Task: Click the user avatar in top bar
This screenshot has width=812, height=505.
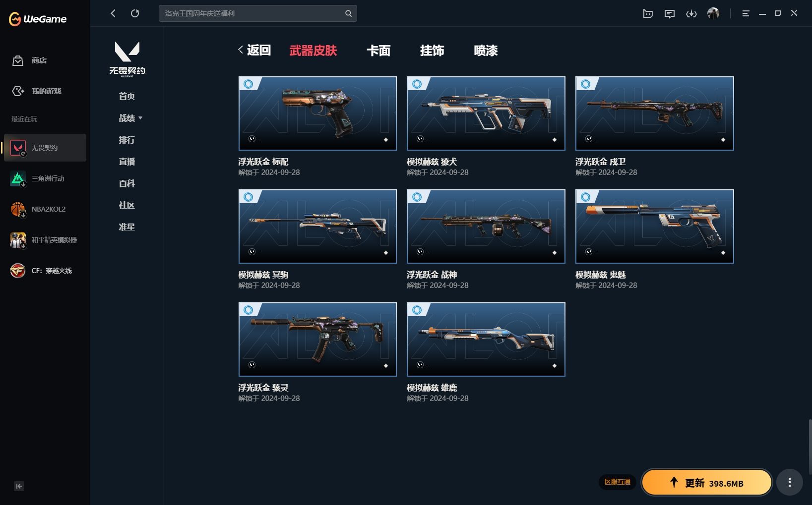Action: tap(713, 13)
